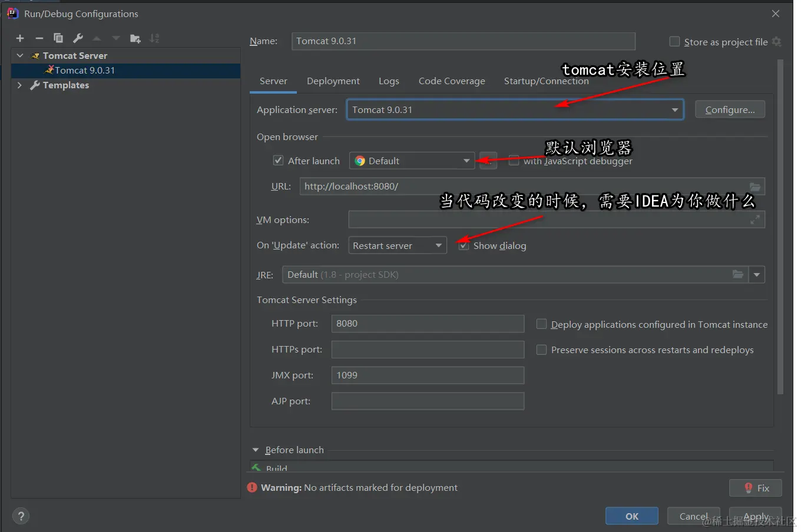Click the AJP port field
801x532 pixels.
coord(428,401)
